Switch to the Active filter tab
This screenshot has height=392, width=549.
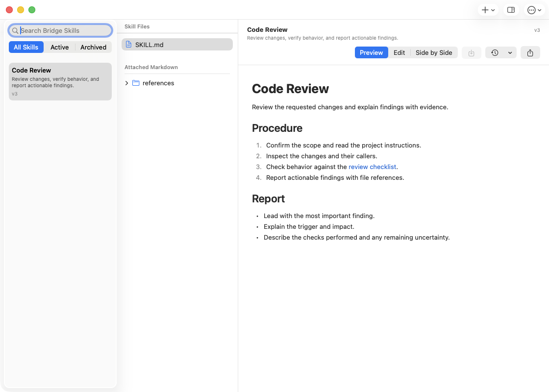[59, 47]
